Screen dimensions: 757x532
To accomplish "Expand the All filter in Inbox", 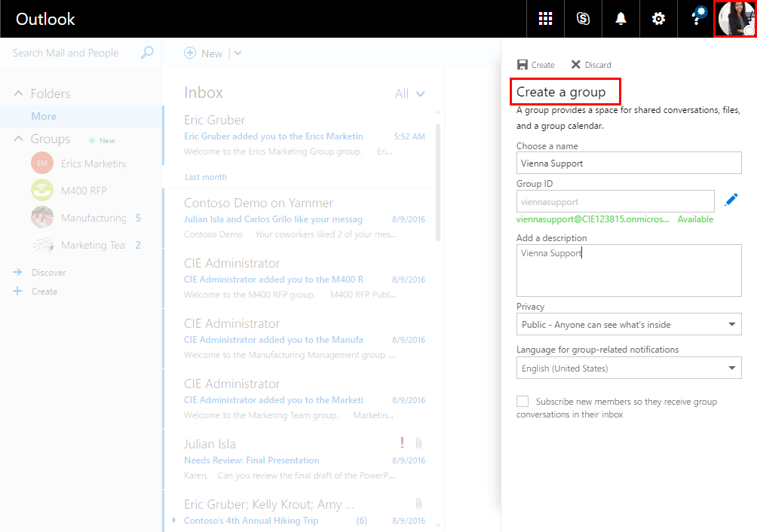I will pyautogui.click(x=410, y=93).
